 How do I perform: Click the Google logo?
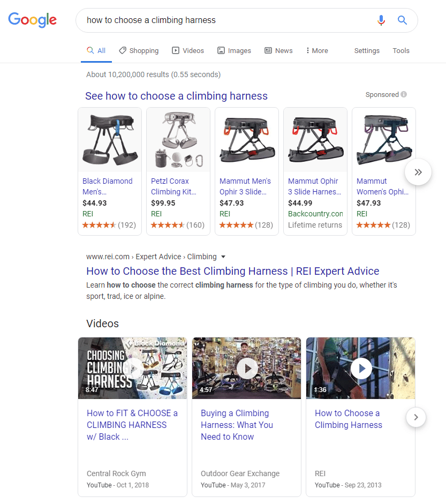[x=33, y=20]
